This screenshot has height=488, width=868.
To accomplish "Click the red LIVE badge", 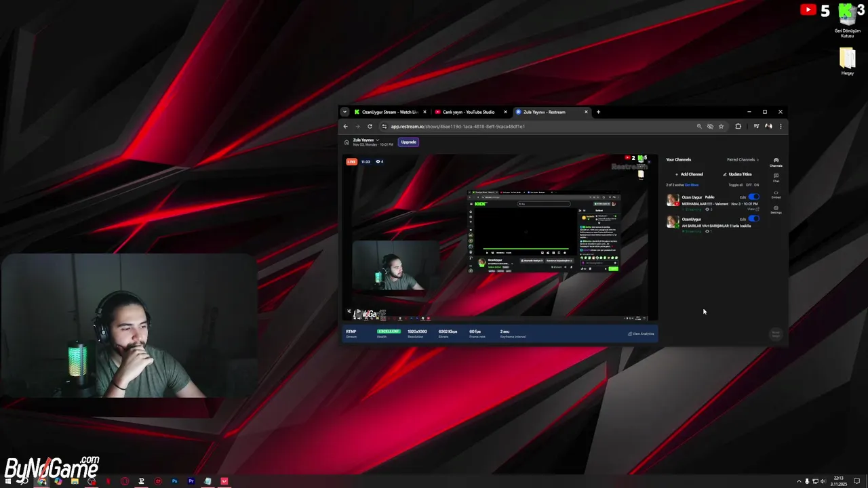I will click(x=351, y=161).
